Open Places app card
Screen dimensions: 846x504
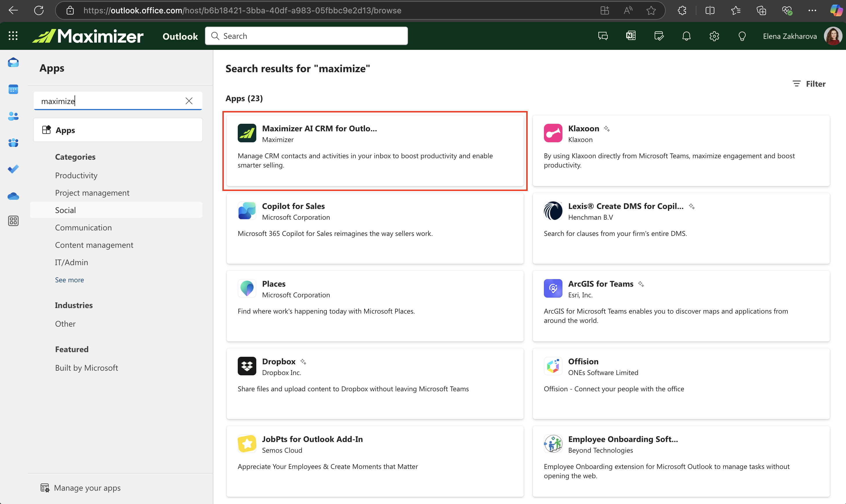375,306
